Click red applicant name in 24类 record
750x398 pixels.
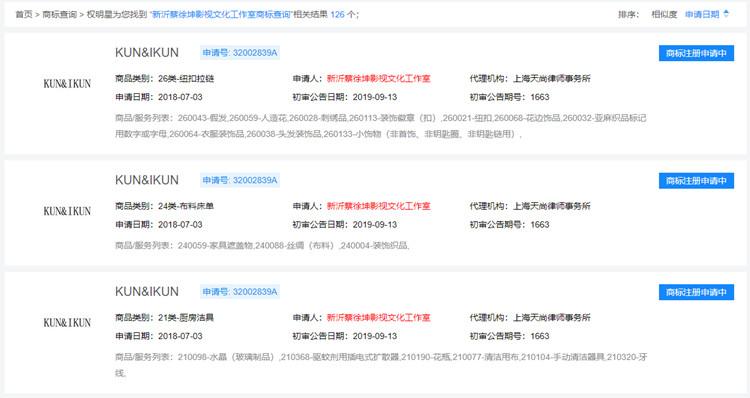click(x=378, y=206)
